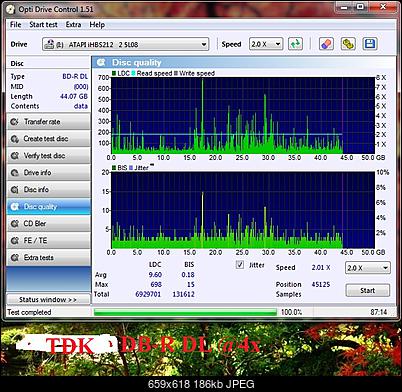
Task: Click the Verify test disc icon
Action: 14,156
